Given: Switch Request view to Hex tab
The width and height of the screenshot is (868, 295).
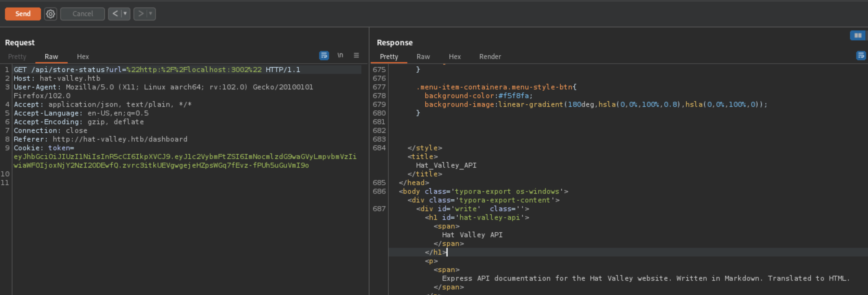Looking at the screenshot, I should (x=83, y=57).
